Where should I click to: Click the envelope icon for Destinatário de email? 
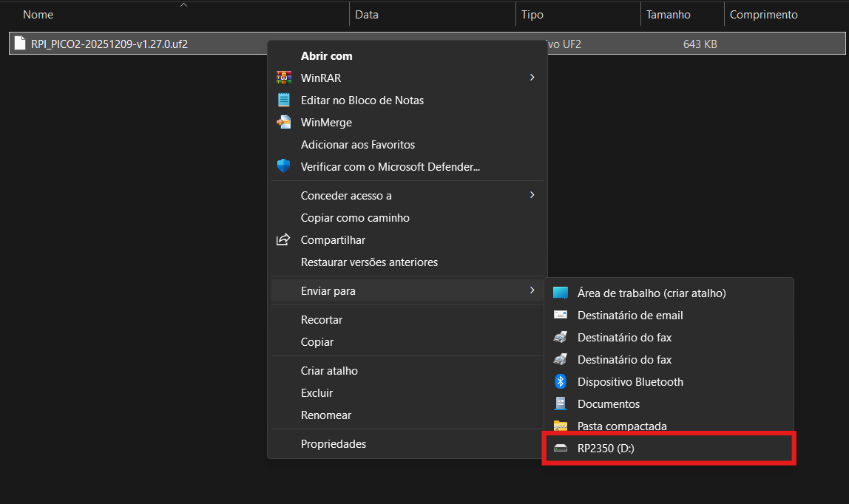pyautogui.click(x=561, y=316)
